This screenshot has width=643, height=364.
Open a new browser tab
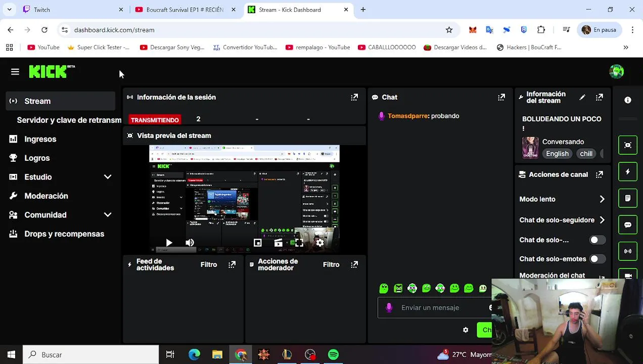click(x=363, y=10)
